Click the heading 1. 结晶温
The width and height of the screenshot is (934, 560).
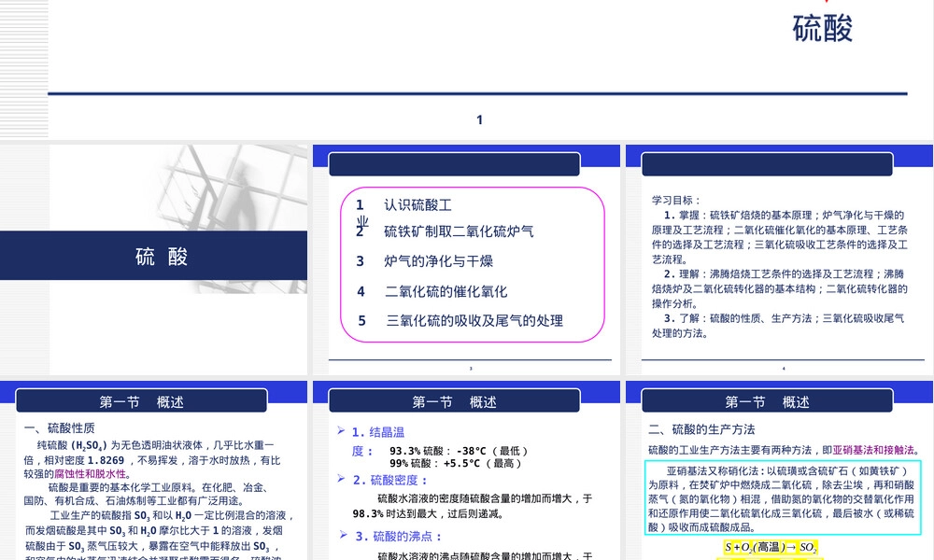pyautogui.click(x=377, y=433)
